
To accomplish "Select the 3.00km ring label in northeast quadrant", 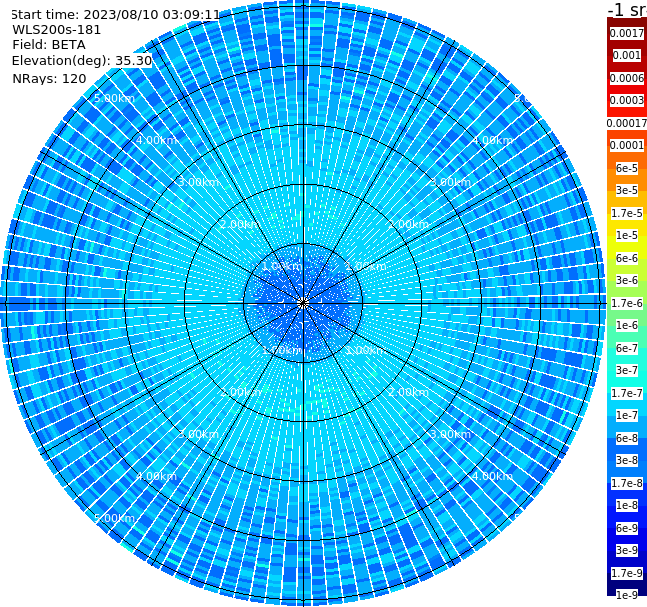I will 450,182.
